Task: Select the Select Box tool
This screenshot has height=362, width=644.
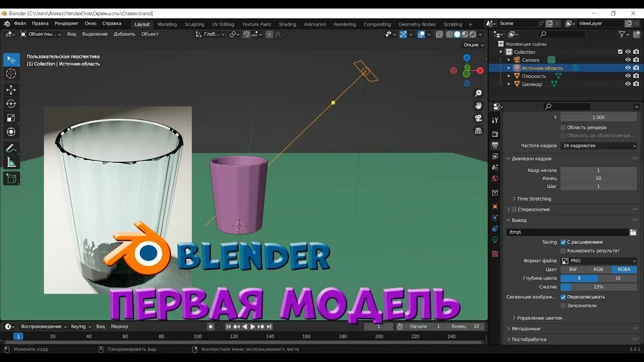Action: [11, 60]
